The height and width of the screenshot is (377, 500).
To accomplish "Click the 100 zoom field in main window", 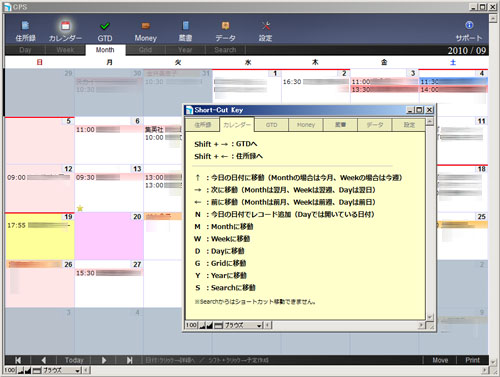I will click(x=10, y=370).
